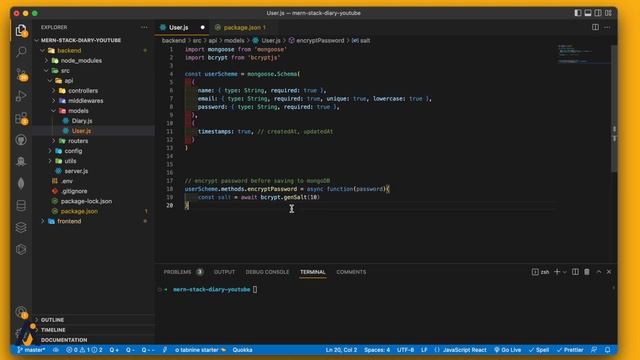Click the notifications bell in status bar

607,350
